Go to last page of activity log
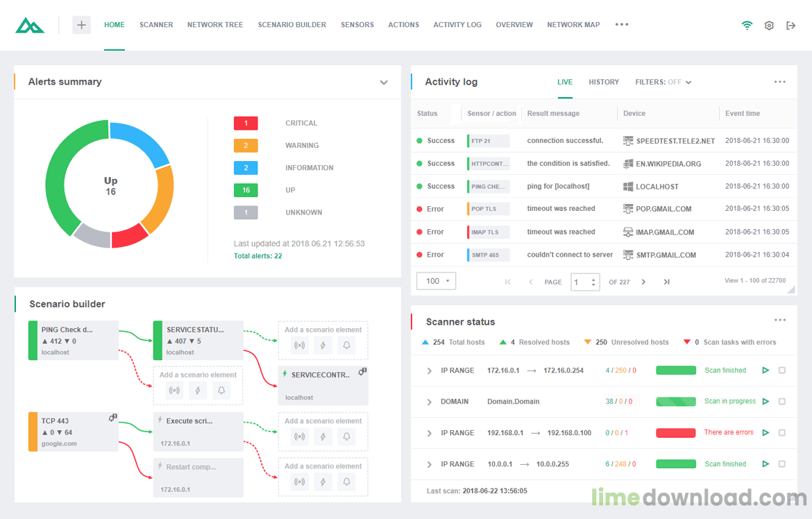Screen dimensions: 812x519 (x=666, y=282)
